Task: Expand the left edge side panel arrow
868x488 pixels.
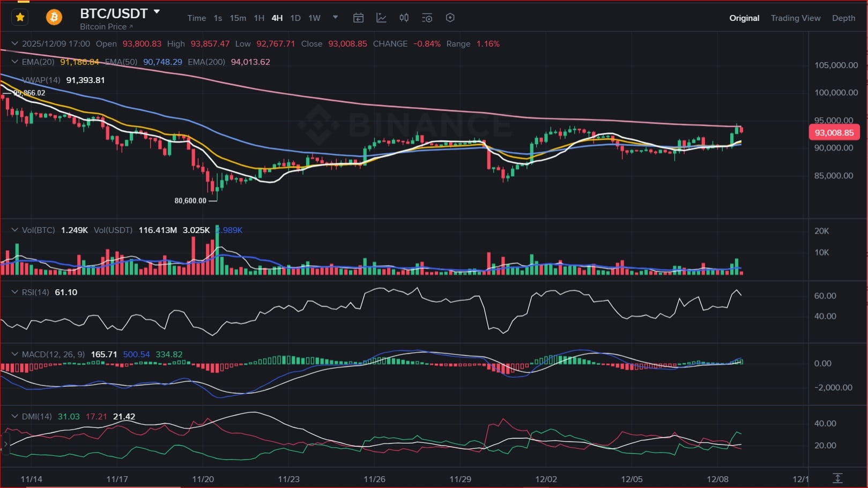Action: pos(5,444)
